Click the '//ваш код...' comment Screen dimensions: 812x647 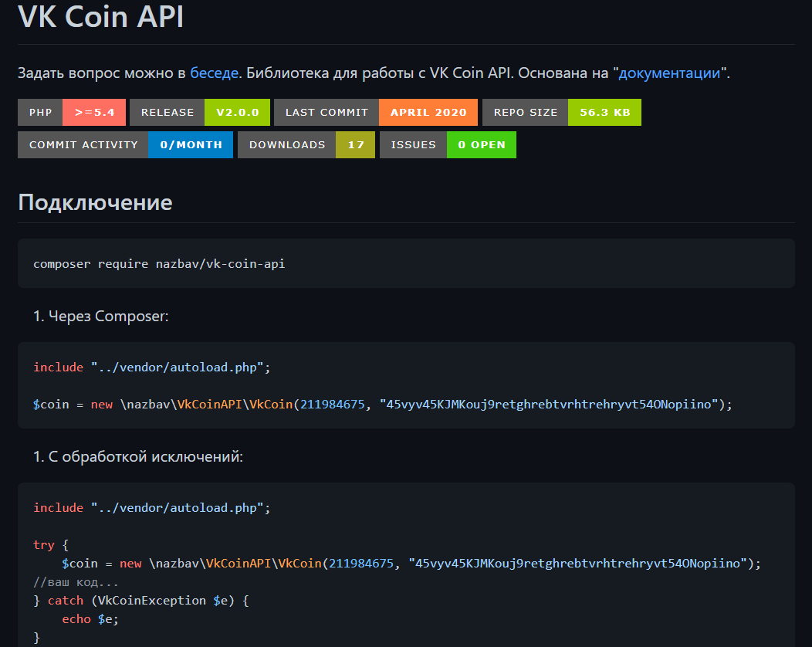pyautogui.click(x=76, y=582)
